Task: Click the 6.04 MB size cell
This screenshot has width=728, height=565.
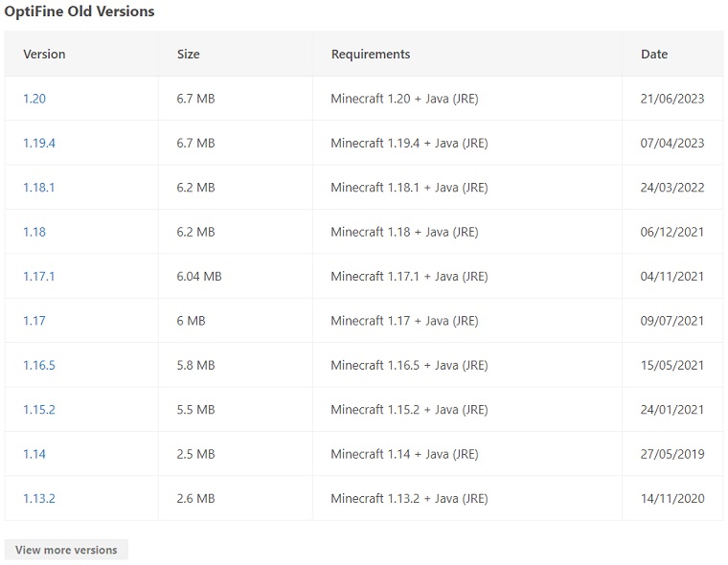Action: [199, 276]
